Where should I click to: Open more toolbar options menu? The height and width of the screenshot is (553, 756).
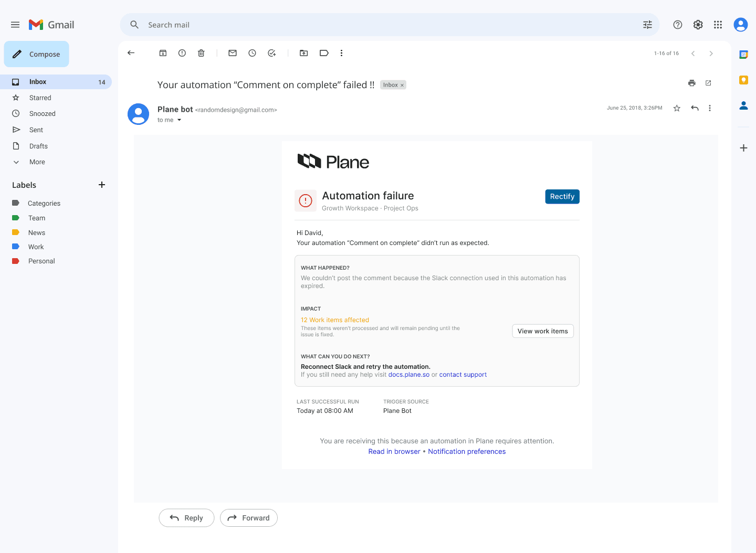click(341, 53)
